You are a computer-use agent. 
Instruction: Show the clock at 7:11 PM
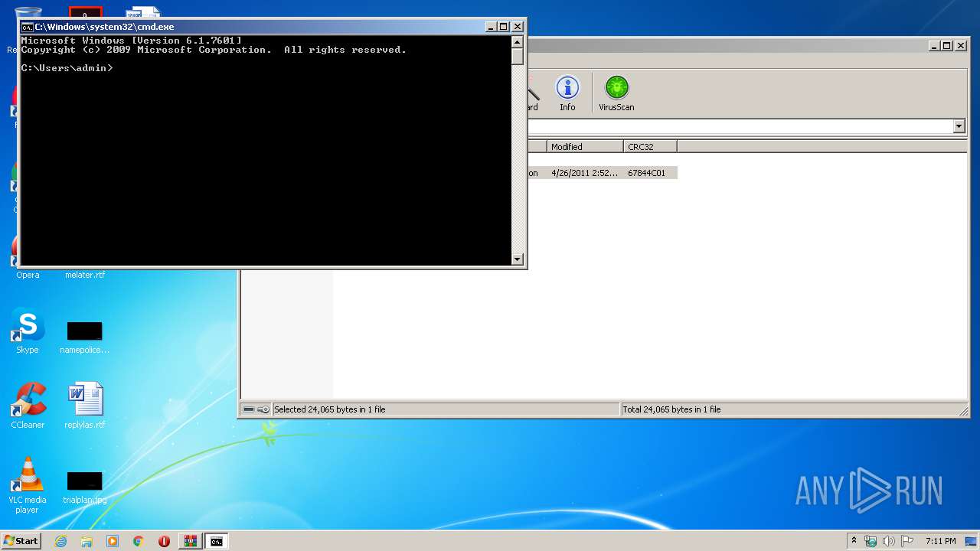click(940, 541)
